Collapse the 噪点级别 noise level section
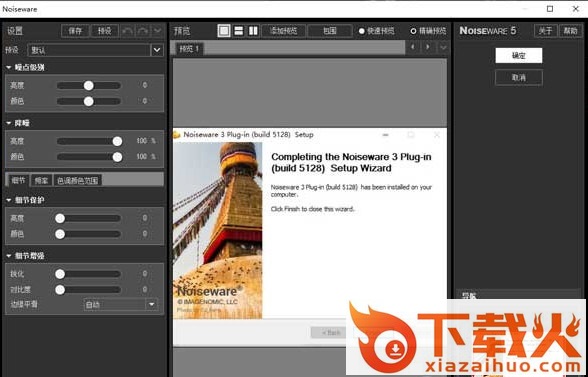 click(9, 68)
